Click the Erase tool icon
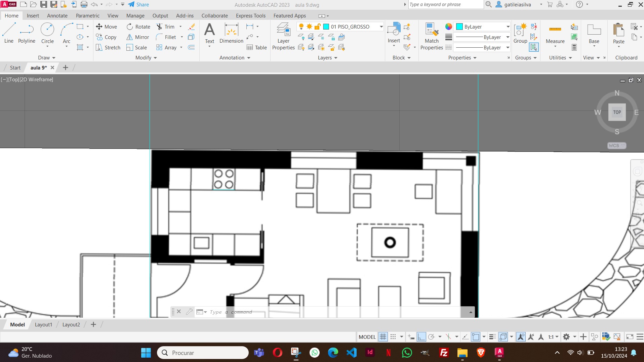The height and width of the screenshot is (362, 644). click(192, 27)
